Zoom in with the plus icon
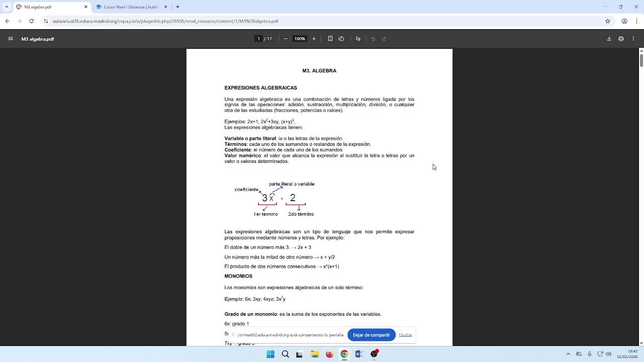Screen dimensions: 644x362 point(314,39)
